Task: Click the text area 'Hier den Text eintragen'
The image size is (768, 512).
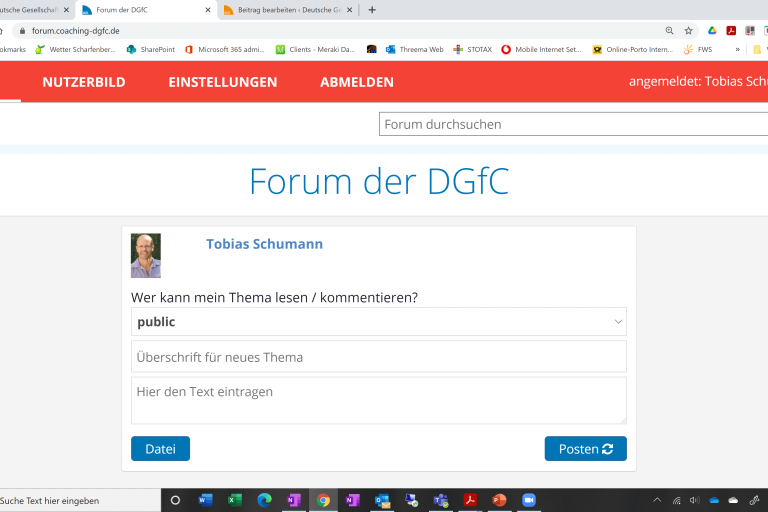Action: click(378, 400)
